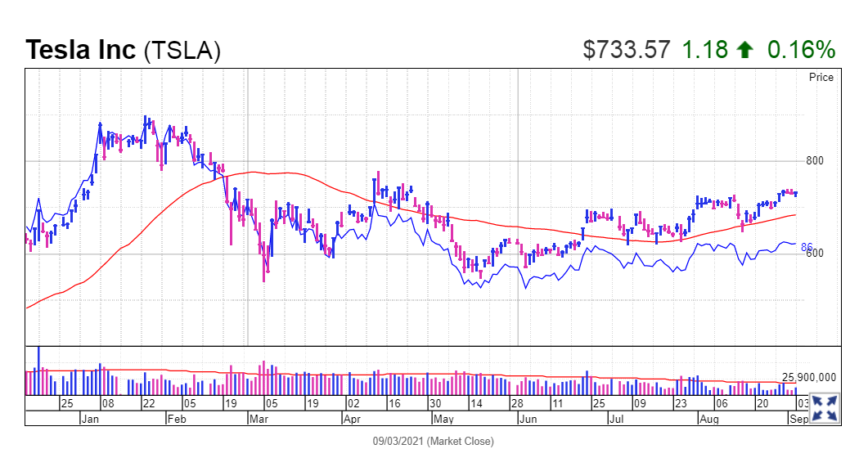
Task: Click the Apr month label
Action: click(352, 419)
